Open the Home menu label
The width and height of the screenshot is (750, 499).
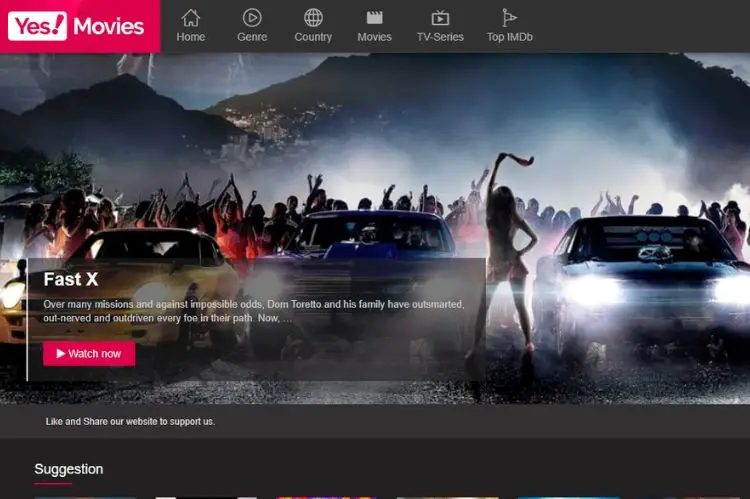click(x=190, y=37)
